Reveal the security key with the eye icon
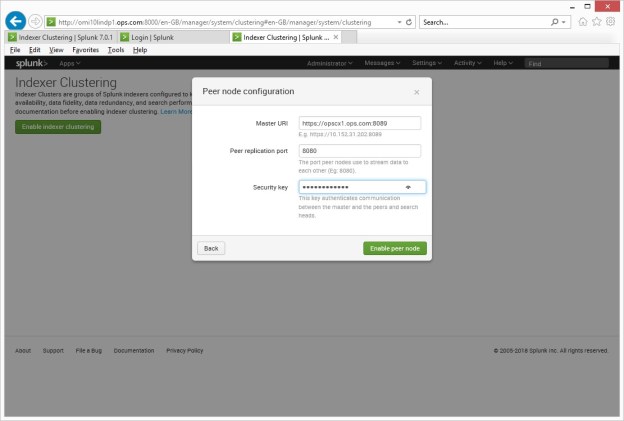Viewport: 624px width, 421px height. click(x=408, y=187)
